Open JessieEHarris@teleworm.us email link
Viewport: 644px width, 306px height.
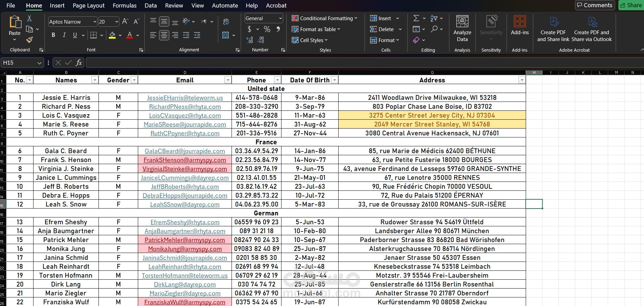click(x=185, y=98)
